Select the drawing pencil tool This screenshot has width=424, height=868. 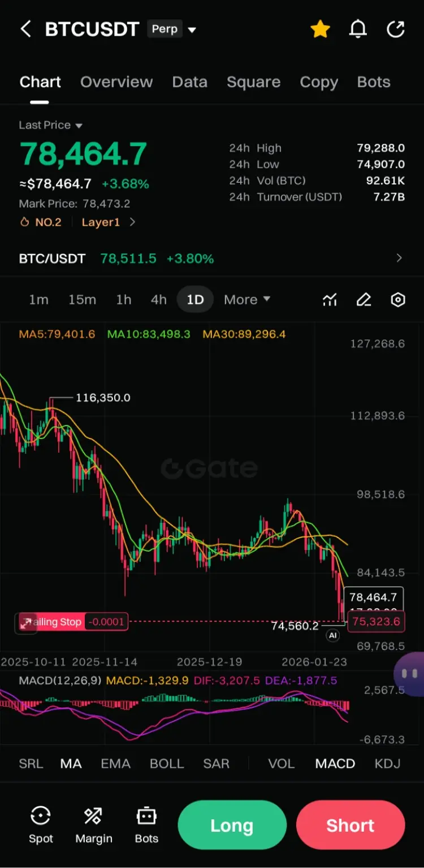364,300
